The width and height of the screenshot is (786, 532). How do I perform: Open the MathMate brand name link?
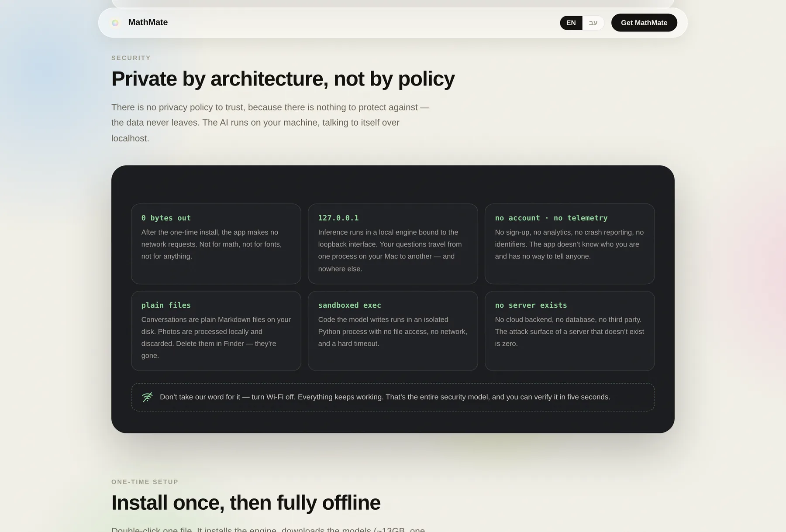tap(148, 22)
